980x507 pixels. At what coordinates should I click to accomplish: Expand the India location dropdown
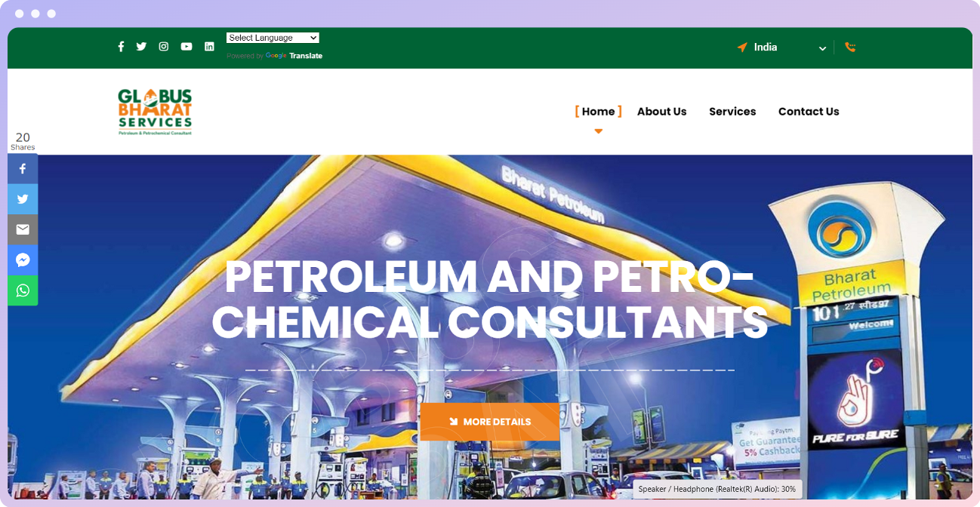[781, 48]
